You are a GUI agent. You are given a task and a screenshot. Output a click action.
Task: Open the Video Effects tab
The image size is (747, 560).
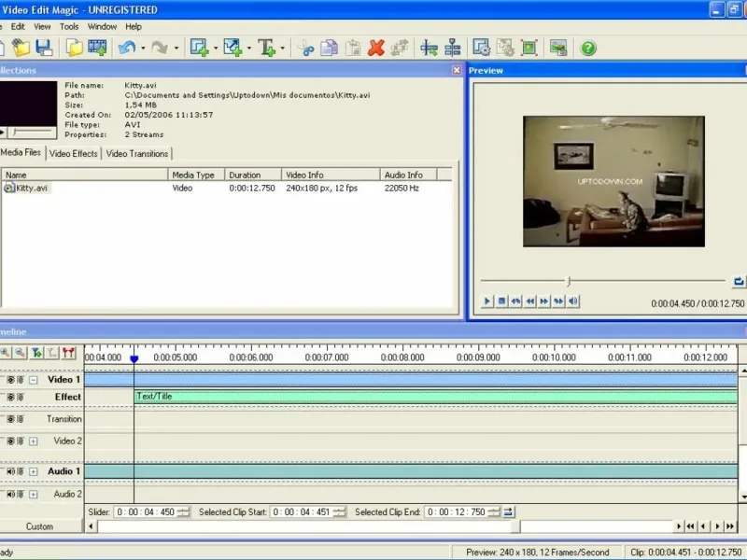click(x=73, y=154)
